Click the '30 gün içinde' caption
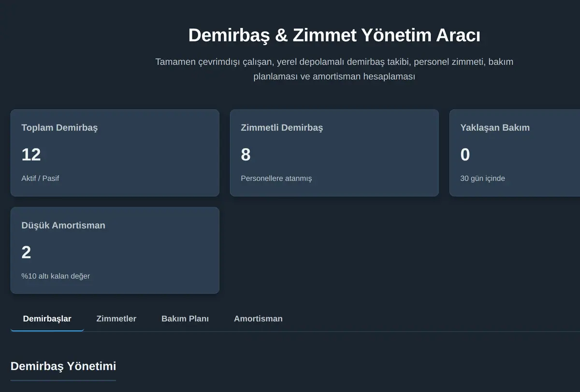580x392 pixels. [x=482, y=178]
